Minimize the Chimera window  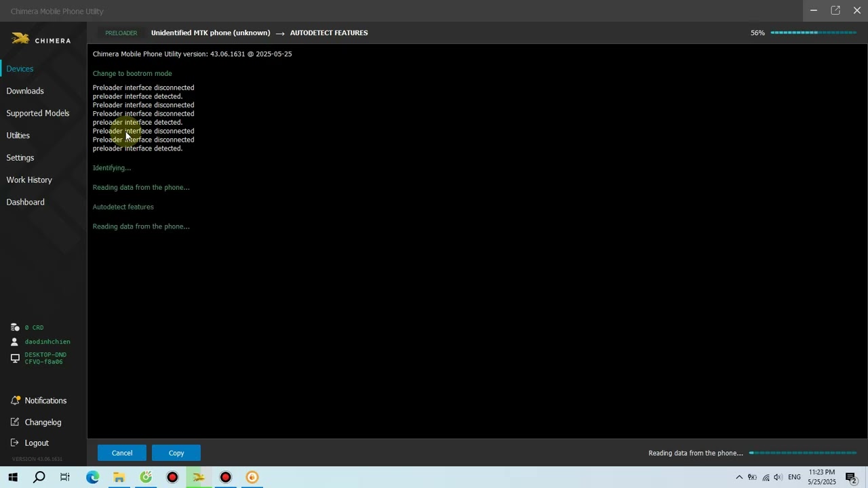click(x=814, y=10)
